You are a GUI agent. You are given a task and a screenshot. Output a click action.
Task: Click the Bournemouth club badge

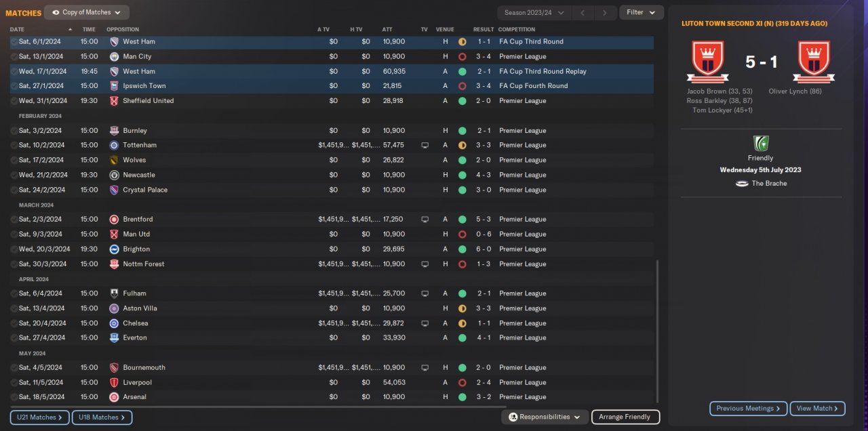pos(114,368)
